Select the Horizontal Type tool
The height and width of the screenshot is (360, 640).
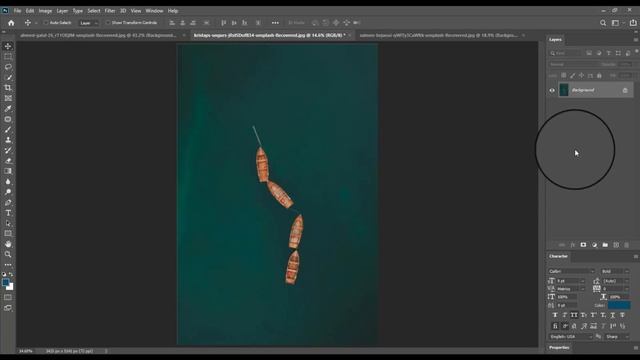8,213
